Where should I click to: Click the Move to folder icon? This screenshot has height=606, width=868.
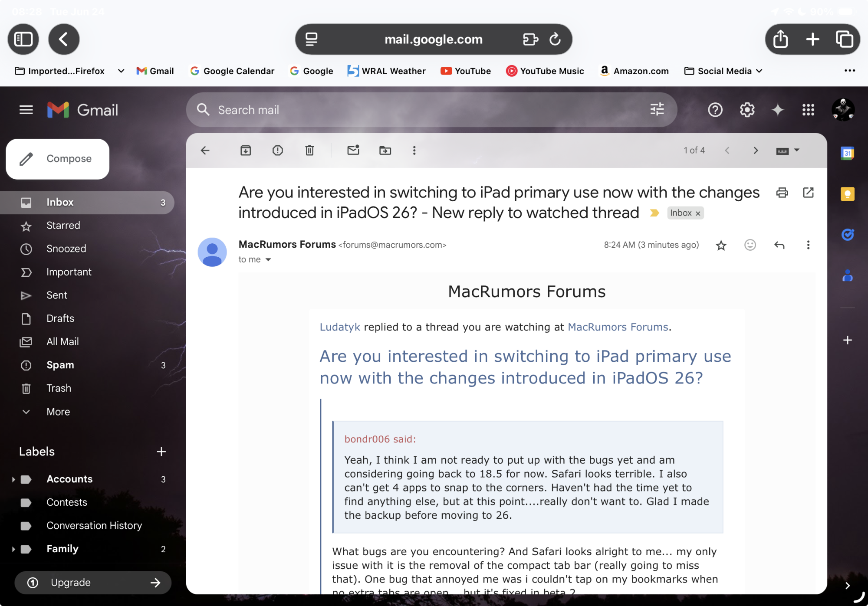pyautogui.click(x=385, y=151)
